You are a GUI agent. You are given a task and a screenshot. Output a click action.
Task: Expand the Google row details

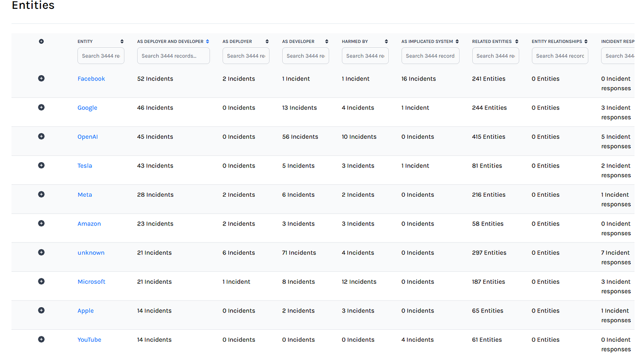pos(41,107)
